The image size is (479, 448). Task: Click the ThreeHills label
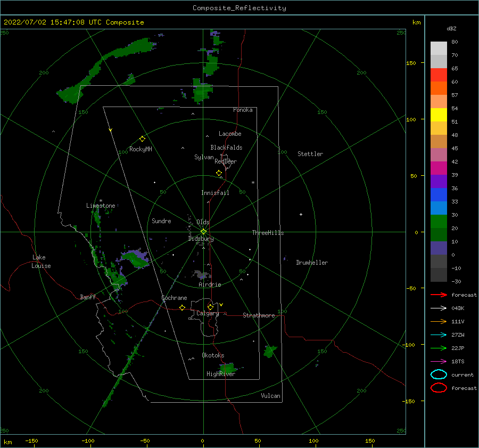[x=268, y=233]
